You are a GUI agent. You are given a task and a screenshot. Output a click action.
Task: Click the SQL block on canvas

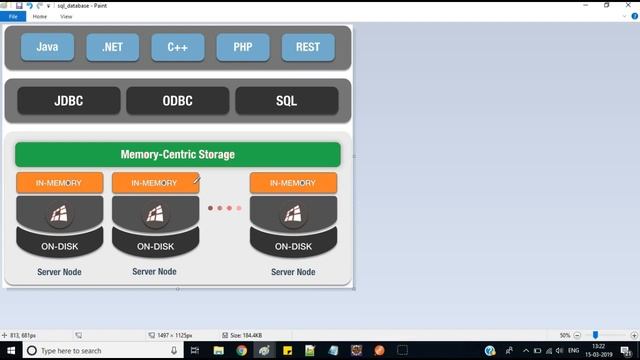click(x=287, y=100)
